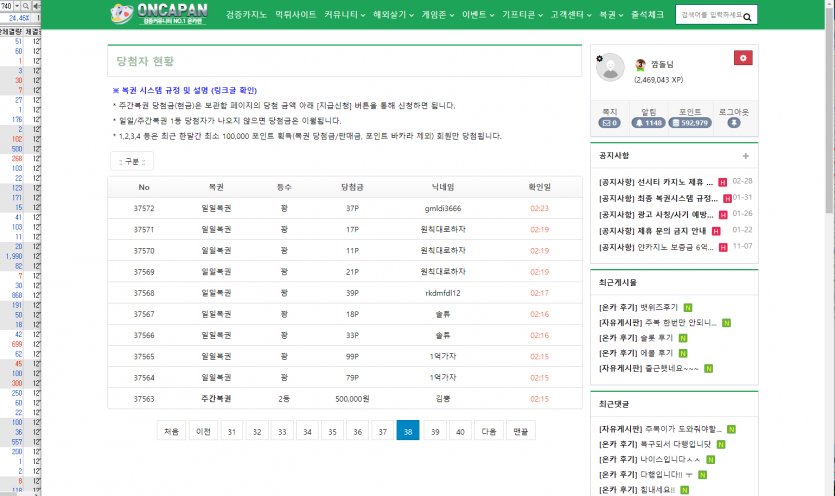Open recent post 어볼 후기
Screen dimensions: 835x496
pos(636,353)
